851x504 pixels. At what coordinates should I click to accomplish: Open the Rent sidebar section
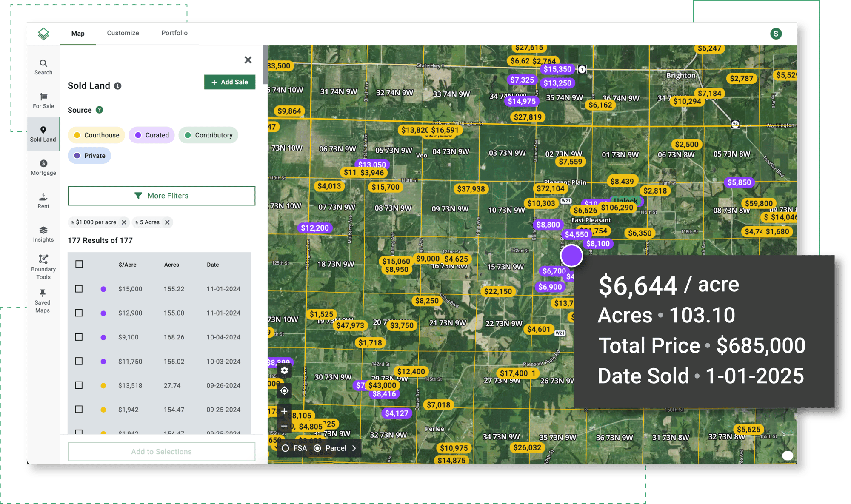click(x=43, y=201)
